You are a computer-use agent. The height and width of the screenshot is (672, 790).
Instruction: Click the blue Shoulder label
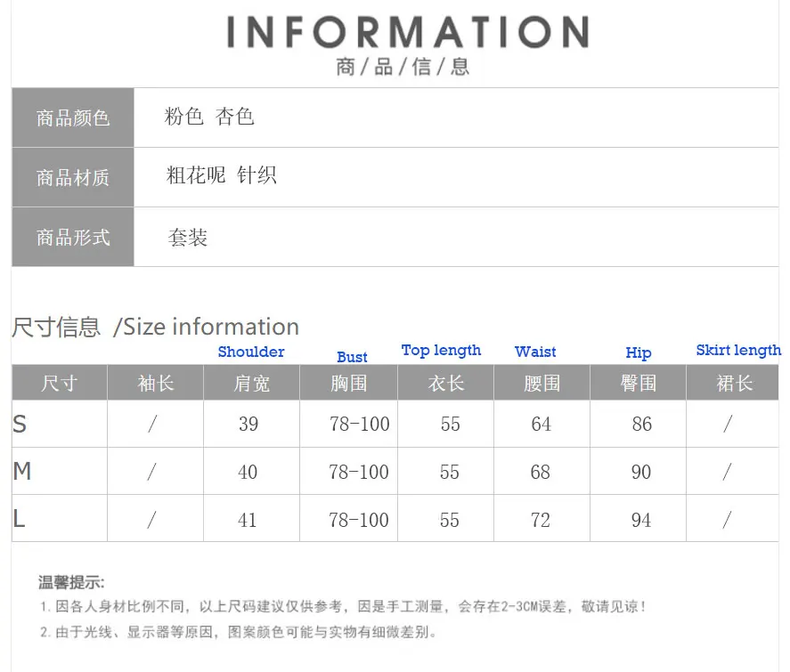click(251, 352)
